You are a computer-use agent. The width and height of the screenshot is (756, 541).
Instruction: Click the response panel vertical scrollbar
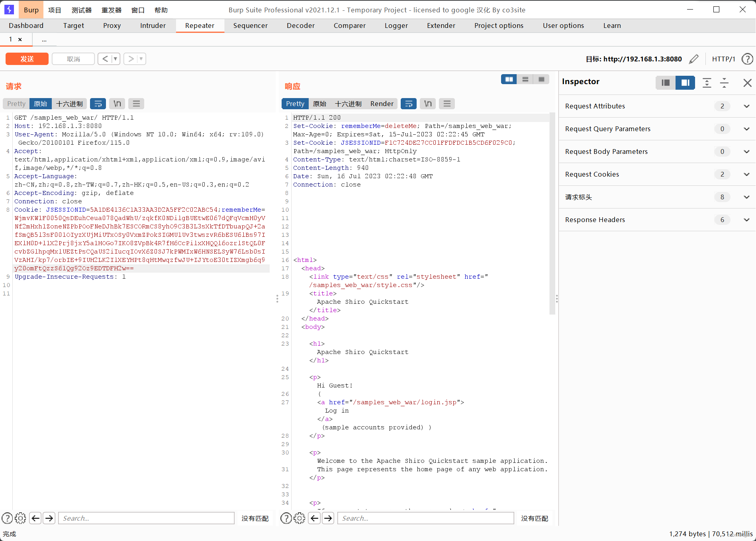click(552, 213)
